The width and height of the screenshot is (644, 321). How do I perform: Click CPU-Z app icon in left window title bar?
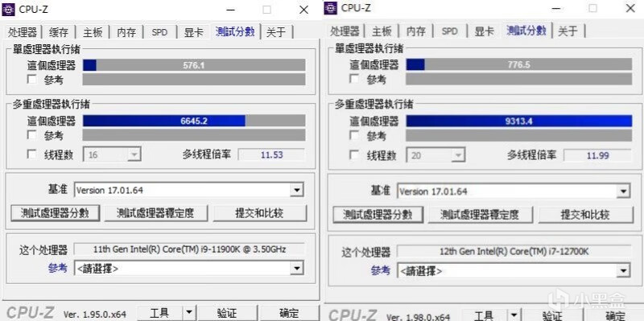pos(9,9)
